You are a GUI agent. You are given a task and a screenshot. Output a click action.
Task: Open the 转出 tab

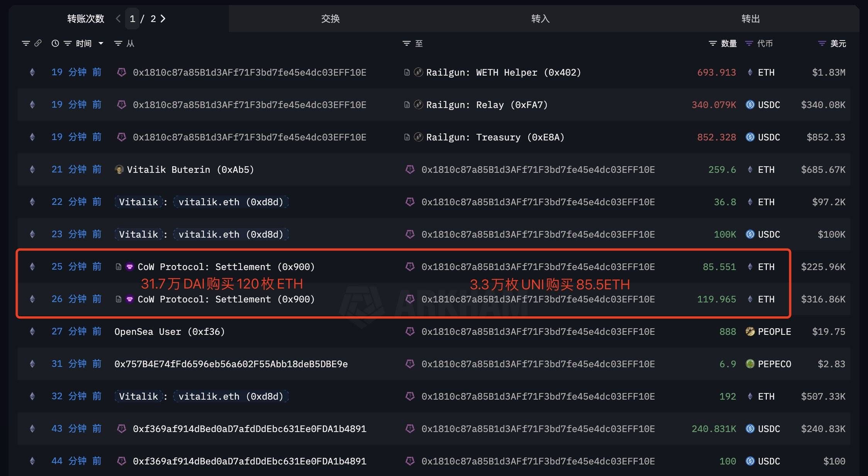click(x=750, y=19)
